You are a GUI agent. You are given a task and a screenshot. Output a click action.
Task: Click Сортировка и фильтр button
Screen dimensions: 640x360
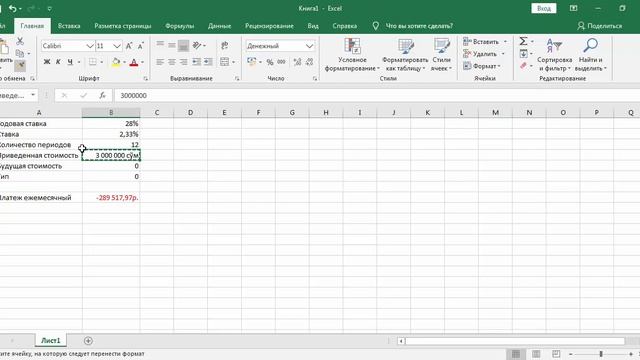554,55
